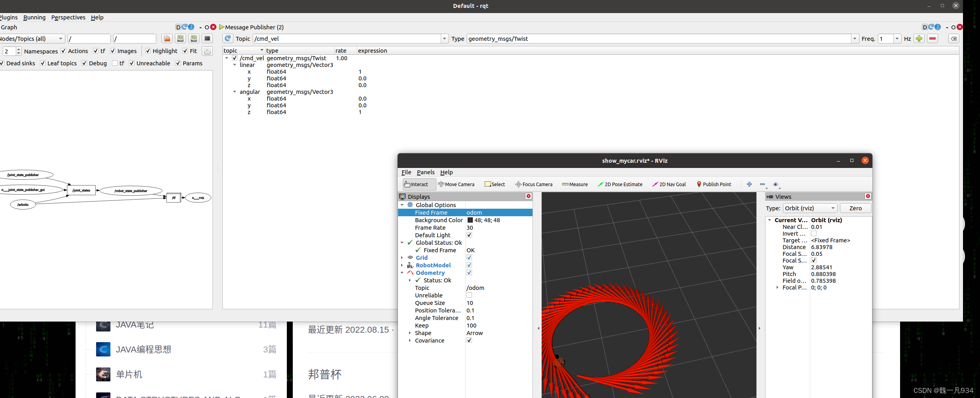
Task: Open the 单片机 category link
Action: click(129, 374)
